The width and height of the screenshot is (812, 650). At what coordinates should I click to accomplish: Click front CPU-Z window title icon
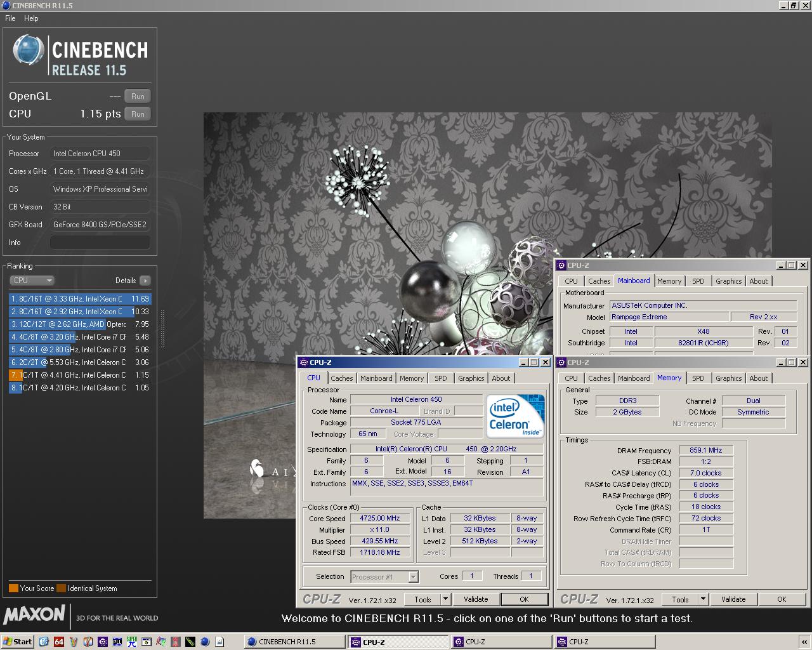click(303, 362)
